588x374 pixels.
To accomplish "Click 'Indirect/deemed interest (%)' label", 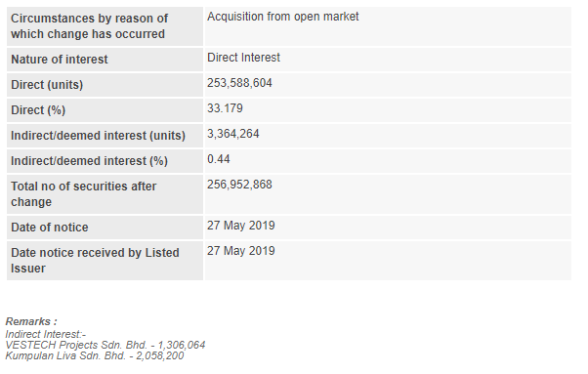I will point(89,161).
